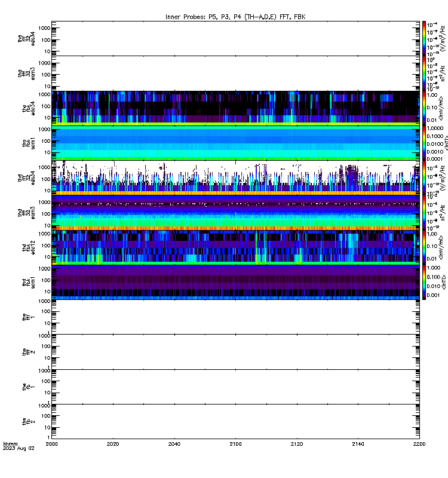The image size is (448, 478).
Task: Click the color bar beside thd fbk edc12 panel
Action: (x=424, y=247)
